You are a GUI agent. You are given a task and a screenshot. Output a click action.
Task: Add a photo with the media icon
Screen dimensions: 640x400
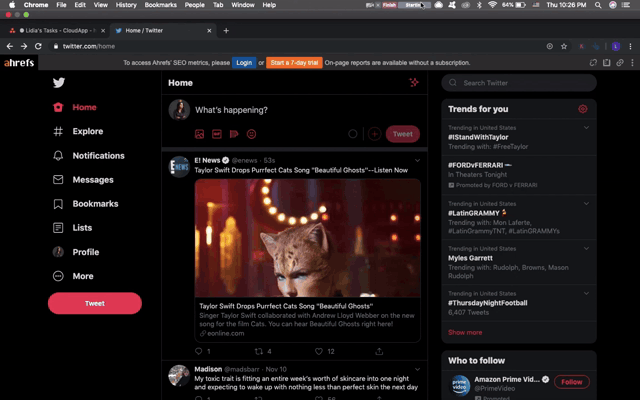click(x=200, y=134)
